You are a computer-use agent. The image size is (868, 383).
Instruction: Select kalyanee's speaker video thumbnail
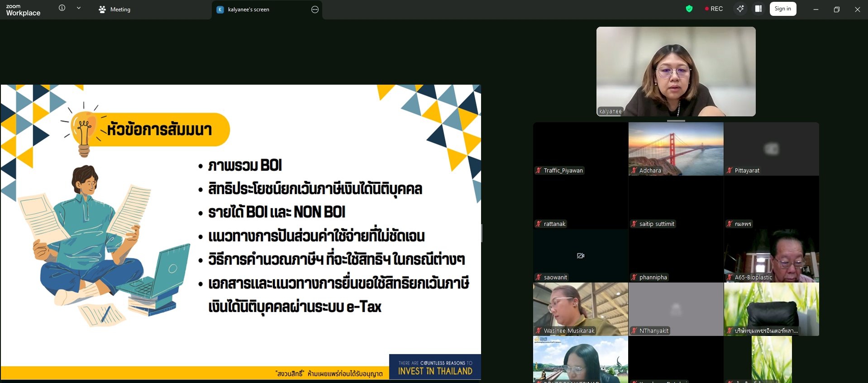point(676,71)
